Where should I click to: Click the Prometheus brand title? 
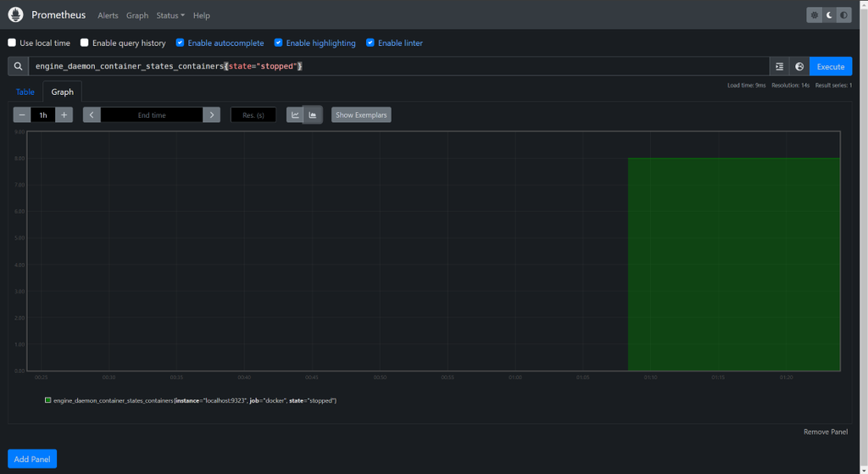click(x=58, y=15)
